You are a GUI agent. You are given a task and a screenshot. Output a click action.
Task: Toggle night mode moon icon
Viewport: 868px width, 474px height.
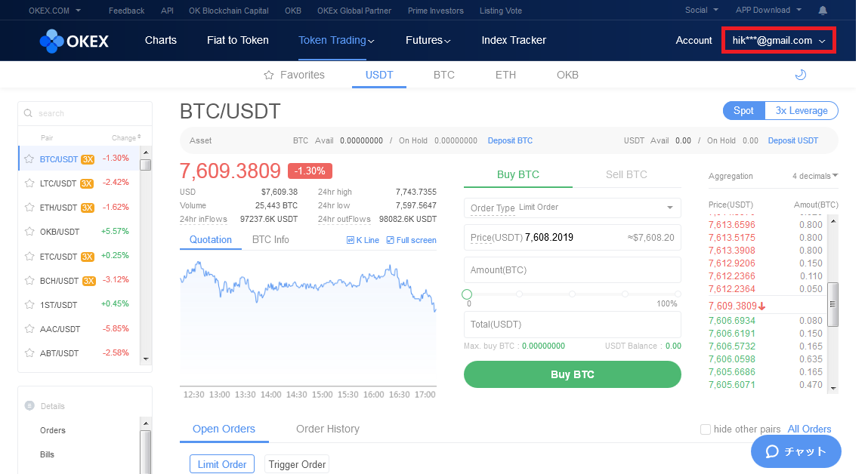801,75
